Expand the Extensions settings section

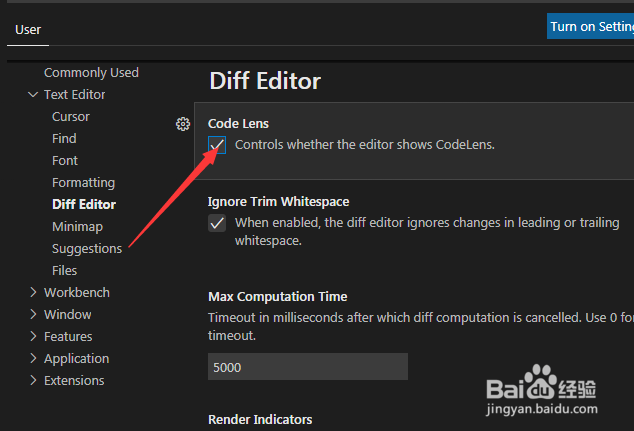(33, 380)
